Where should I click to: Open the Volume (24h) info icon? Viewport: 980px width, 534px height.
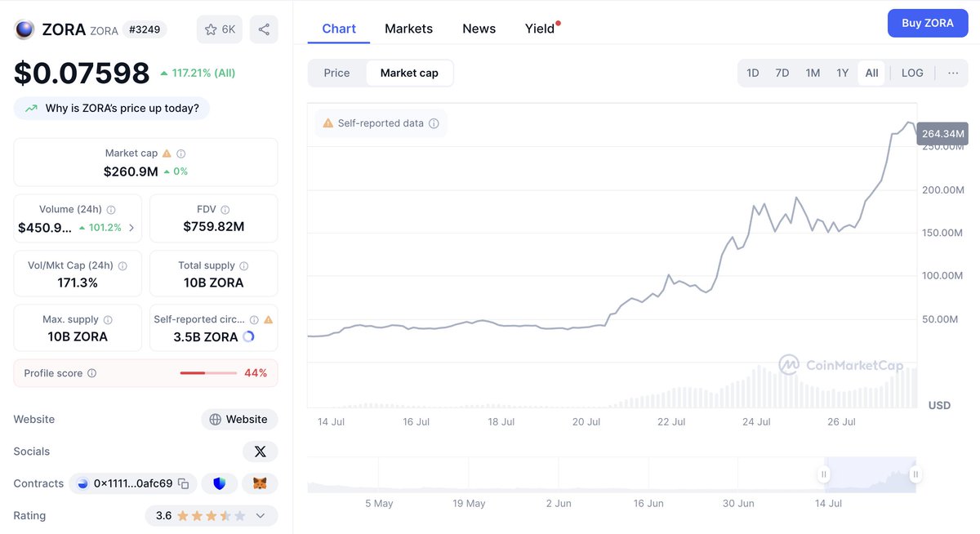(111, 210)
